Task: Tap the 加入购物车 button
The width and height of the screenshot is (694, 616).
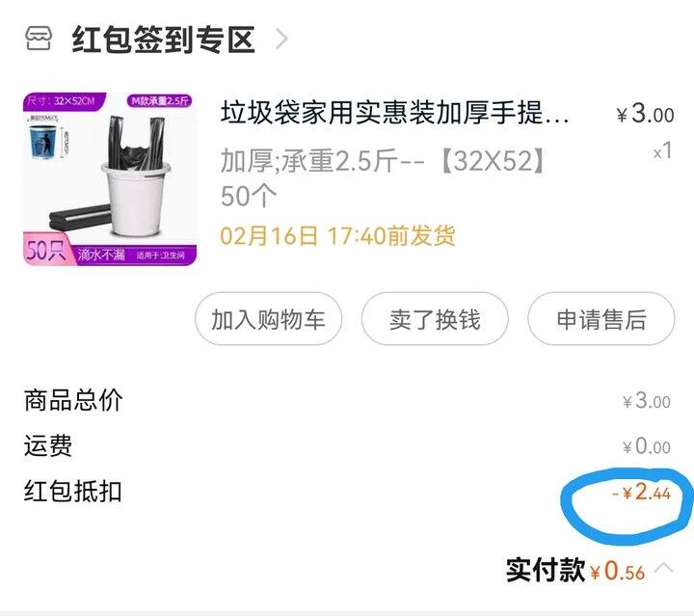Action: point(268,319)
